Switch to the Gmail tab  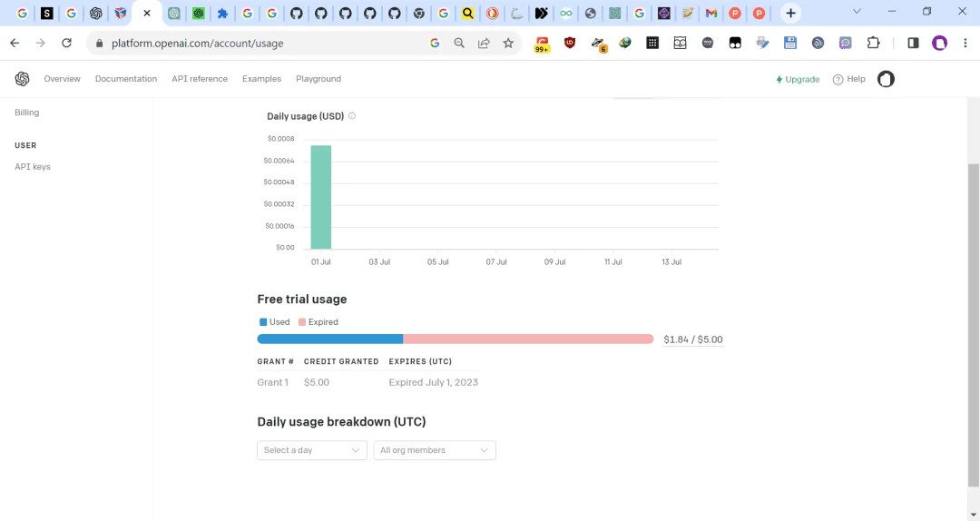point(710,13)
